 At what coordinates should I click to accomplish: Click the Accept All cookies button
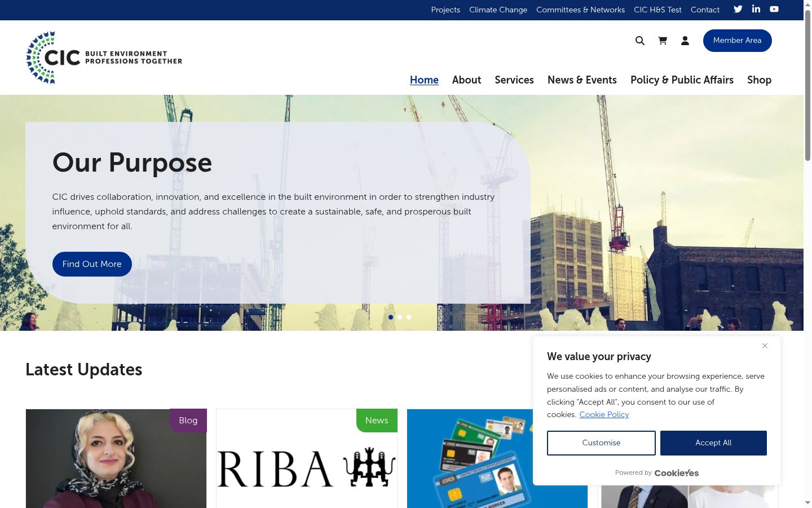[713, 443]
